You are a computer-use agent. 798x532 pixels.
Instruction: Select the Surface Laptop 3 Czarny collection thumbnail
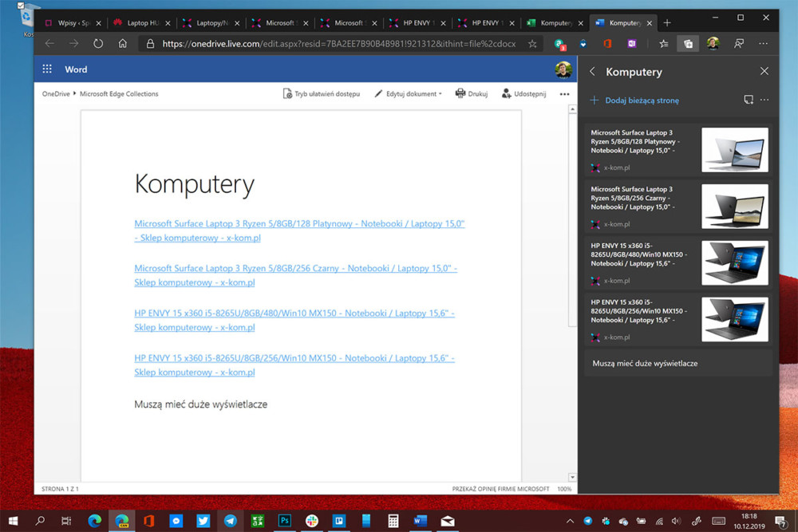tap(734, 207)
